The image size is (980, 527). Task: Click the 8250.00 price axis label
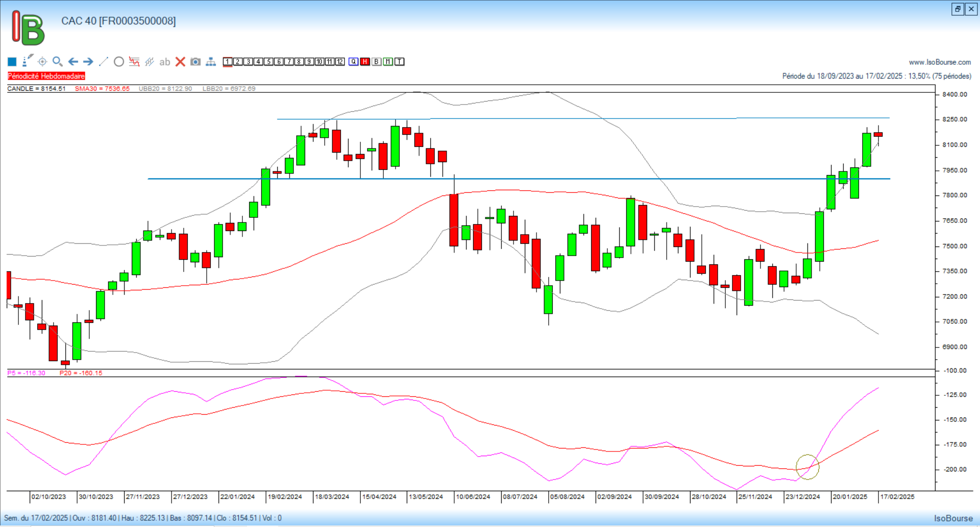[x=954, y=119]
